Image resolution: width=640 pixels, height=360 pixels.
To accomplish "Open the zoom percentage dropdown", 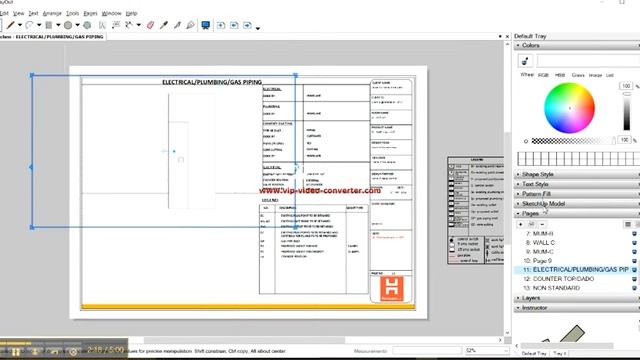I will 506,351.
